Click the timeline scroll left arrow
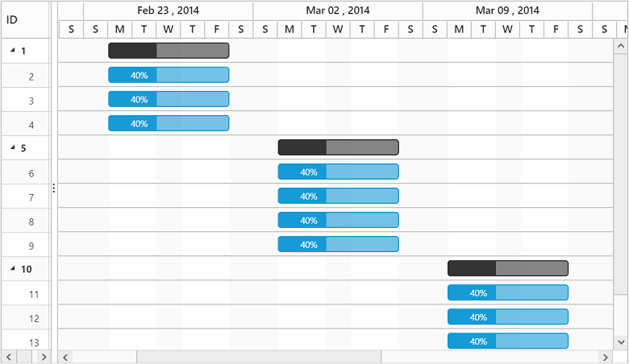The height and width of the screenshot is (364, 629). coord(66,357)
